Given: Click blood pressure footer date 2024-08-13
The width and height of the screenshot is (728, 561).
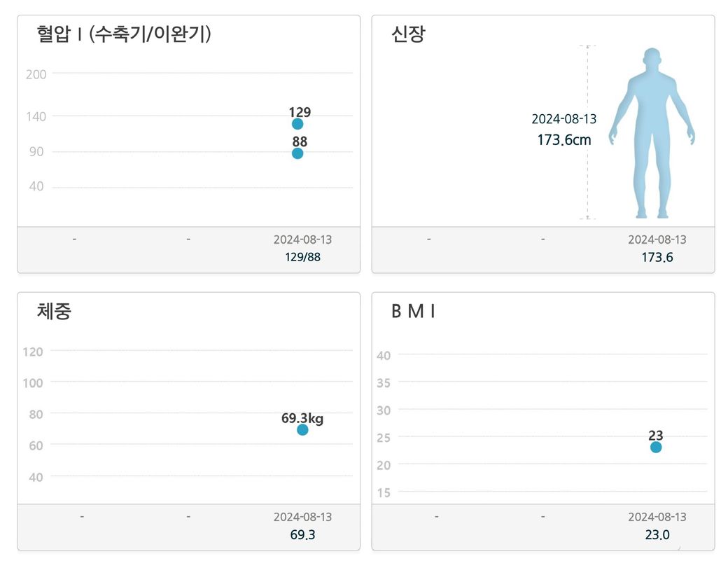Looking at the screenshot, I should 302,240.
